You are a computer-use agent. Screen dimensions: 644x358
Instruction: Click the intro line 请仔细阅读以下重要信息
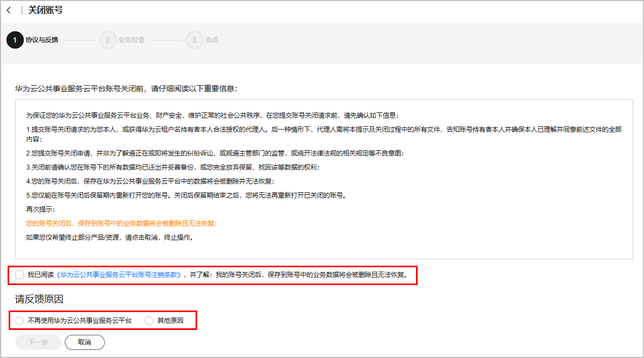pyautogui.click(x=126, y=89)
